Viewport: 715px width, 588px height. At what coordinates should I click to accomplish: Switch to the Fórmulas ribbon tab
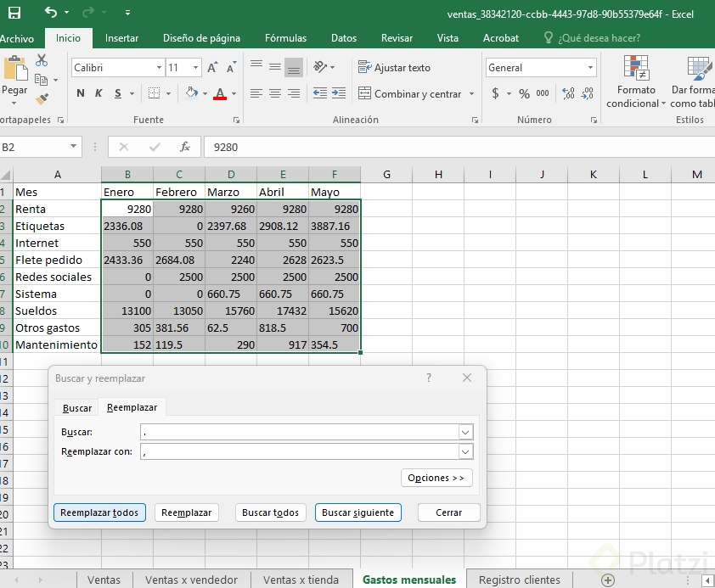(x=285, y=38)
